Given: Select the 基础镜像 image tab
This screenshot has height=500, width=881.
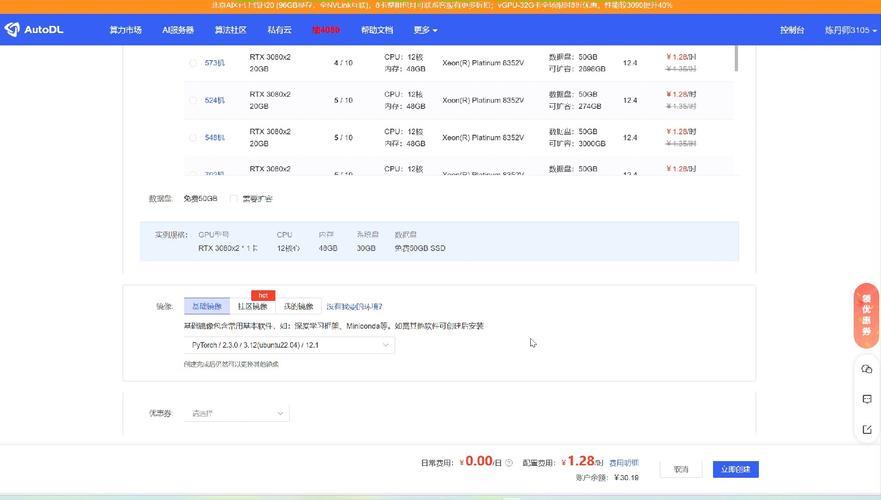Looking at the screenshot, I should (207, 306).
